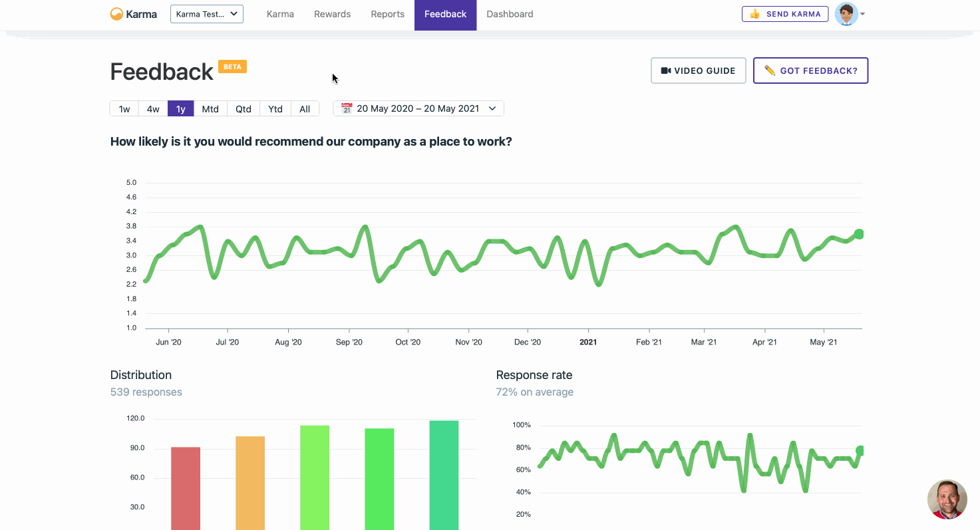Click the video camera icon in Video Guide

[665, 70]
